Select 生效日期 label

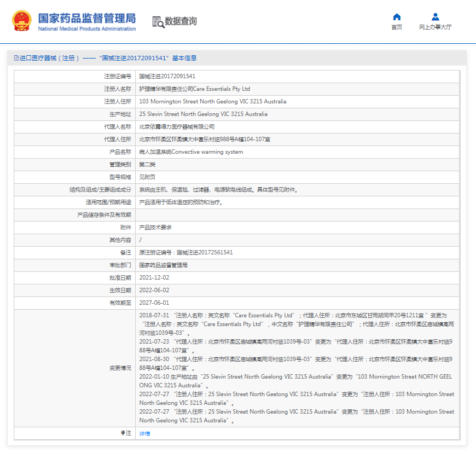120,291
